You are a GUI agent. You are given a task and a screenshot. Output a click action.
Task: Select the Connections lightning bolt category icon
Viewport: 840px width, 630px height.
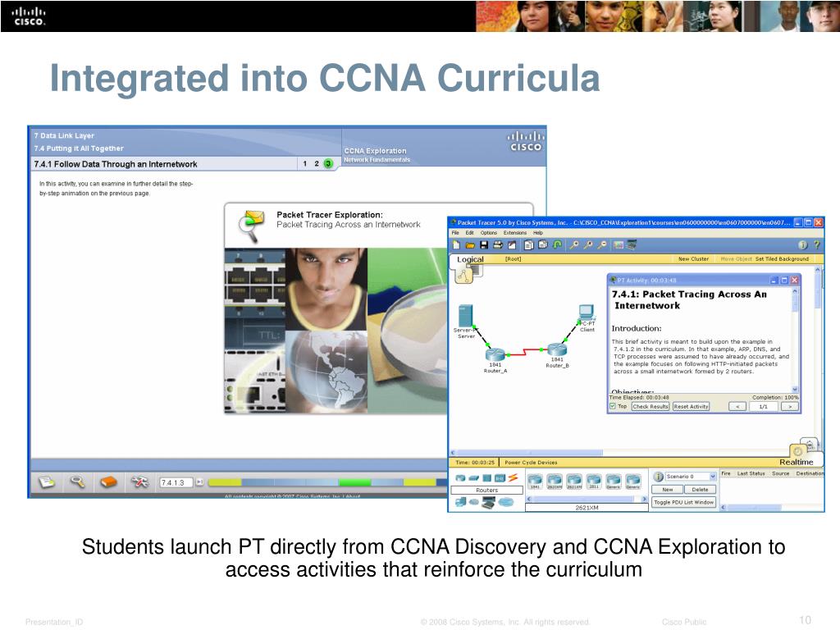click(514, 477)
